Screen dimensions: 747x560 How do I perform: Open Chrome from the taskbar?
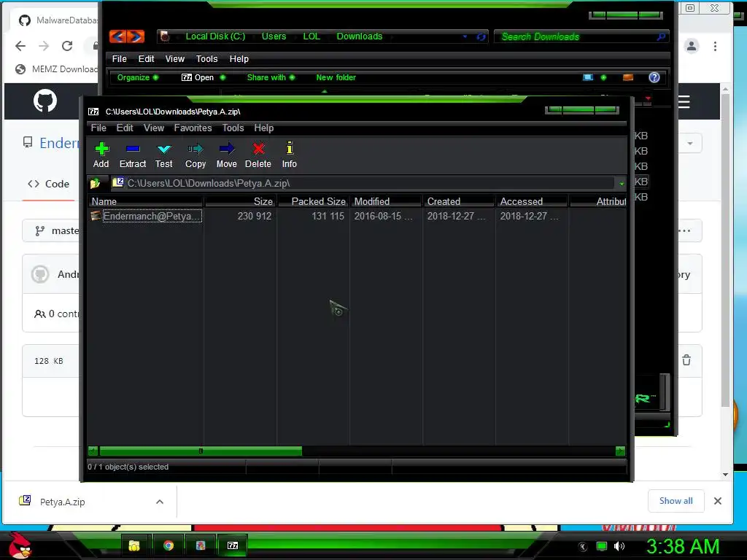[x=169, y=545]
